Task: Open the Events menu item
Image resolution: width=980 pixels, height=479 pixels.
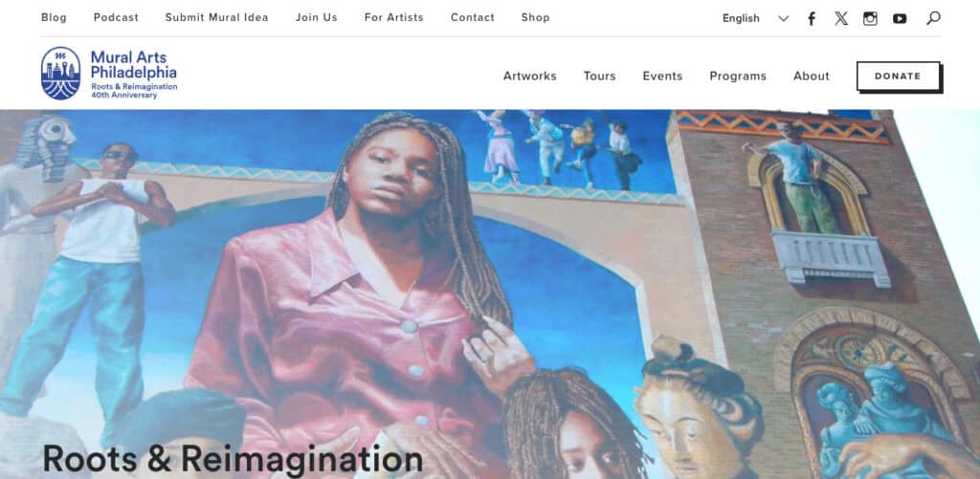Action: pos(662,76)
